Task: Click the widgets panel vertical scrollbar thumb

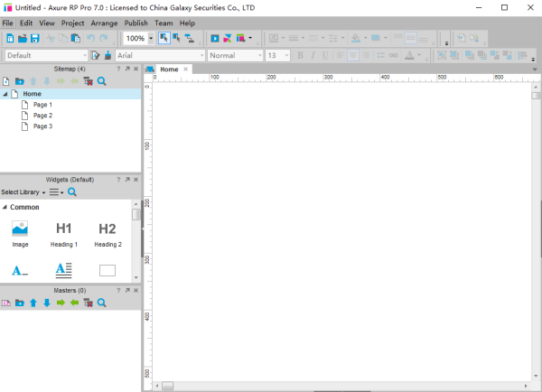Action: [x=136, y=215]
